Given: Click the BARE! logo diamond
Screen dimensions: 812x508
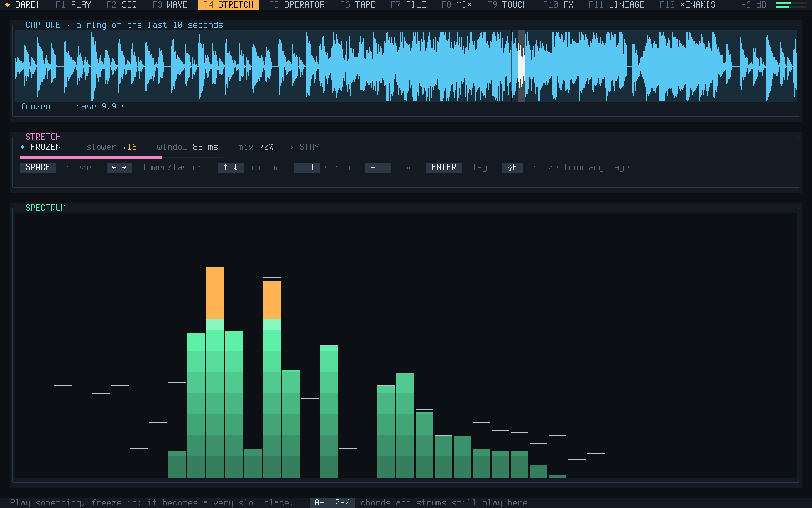Looking at the screenshot, I should click(x=8, y=4).
